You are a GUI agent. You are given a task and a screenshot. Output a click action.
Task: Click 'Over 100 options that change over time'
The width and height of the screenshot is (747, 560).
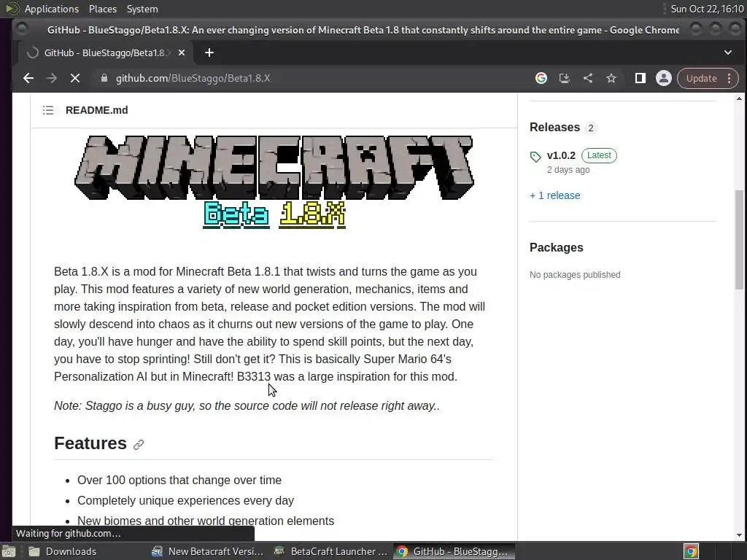pos(179,480)
